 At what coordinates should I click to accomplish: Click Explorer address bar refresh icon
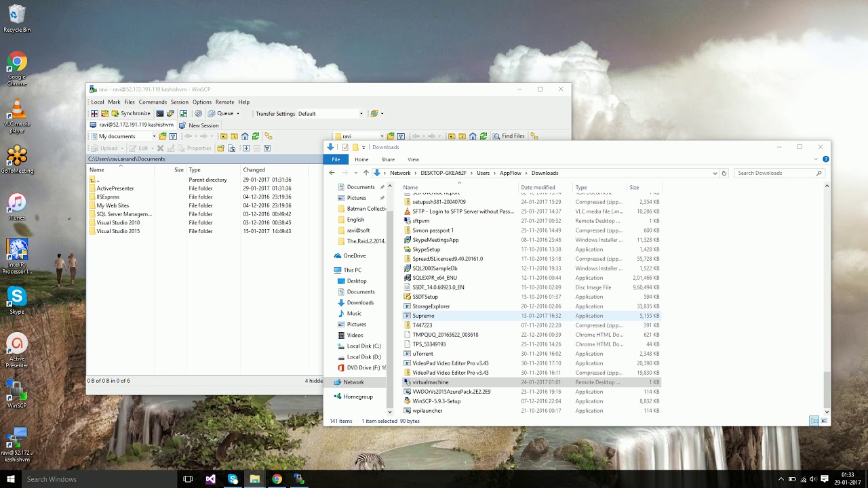click(x=724, y=173)
